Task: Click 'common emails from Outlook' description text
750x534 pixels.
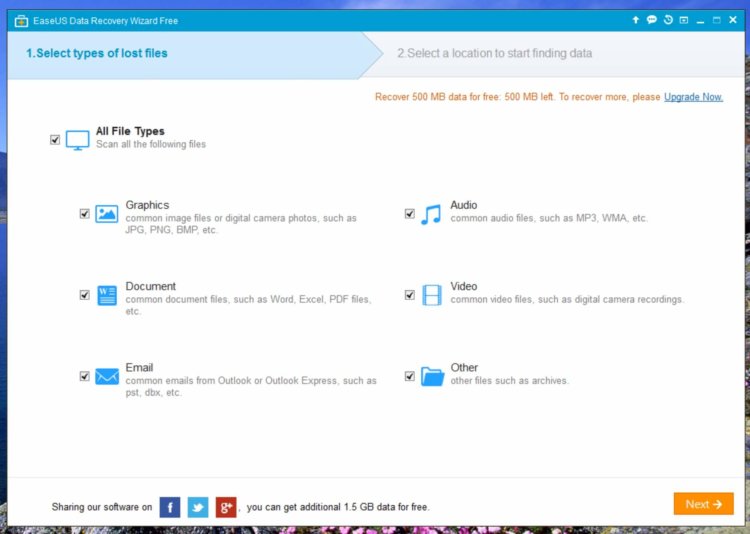Action: click(251, 387)
